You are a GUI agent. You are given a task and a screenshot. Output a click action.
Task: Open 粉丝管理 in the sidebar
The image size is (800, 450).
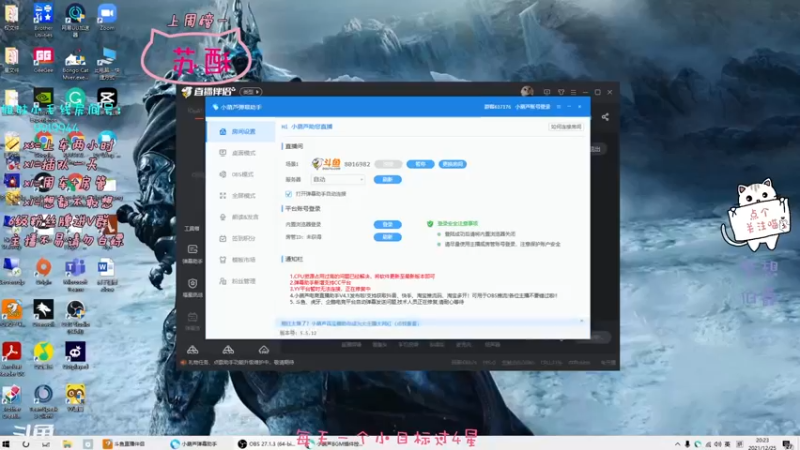240,282
